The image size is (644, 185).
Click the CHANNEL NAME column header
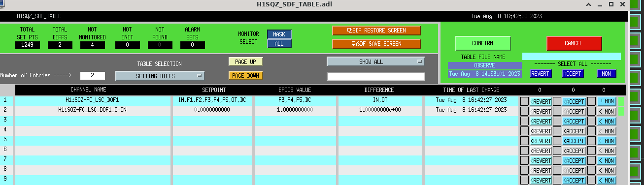88,90
